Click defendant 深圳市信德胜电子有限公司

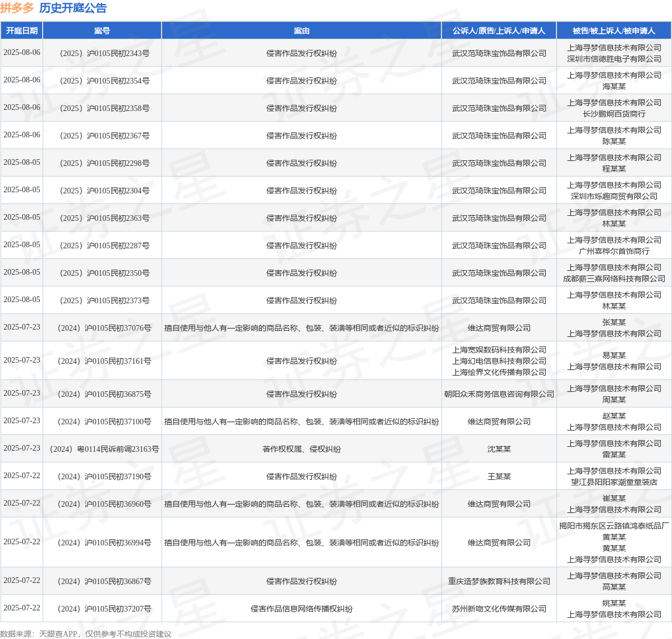pyautogui.click(x=614, y=59)
